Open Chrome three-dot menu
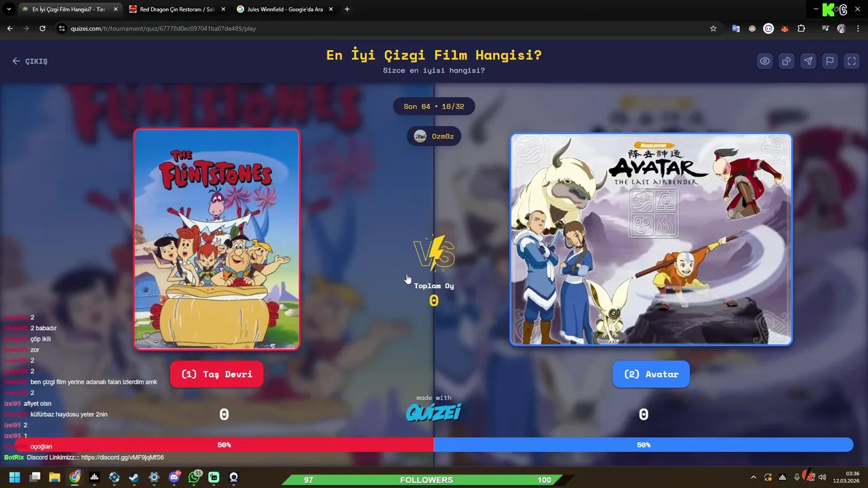The height and width of the screenshot is (488, 868). [858, 28]
